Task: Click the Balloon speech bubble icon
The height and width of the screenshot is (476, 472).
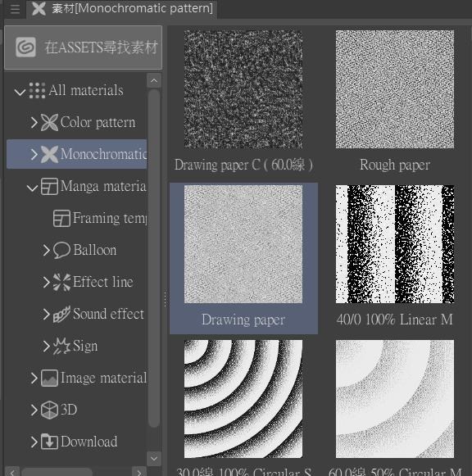Action: 61,251
